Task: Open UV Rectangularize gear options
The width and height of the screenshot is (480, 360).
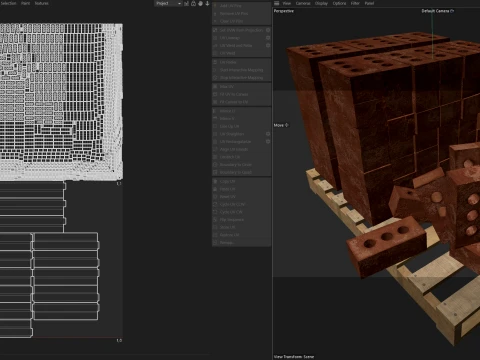Action: pyautogui.click(x=268, y=142)
